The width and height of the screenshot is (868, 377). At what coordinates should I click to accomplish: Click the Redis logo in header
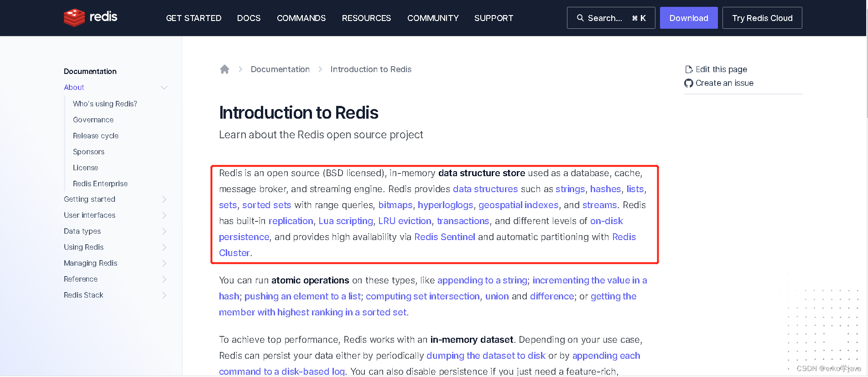click(90, 18)
